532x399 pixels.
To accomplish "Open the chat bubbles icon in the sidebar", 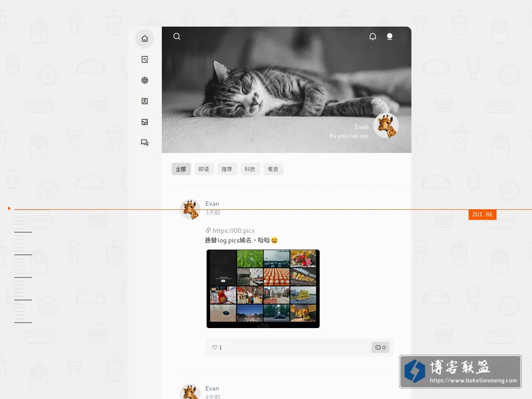I will pos(145,143).
